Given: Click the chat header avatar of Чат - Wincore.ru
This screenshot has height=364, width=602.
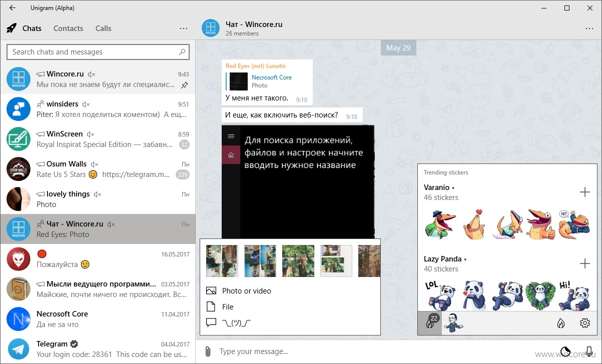Looking at the screenshot, I should [211, 28].
